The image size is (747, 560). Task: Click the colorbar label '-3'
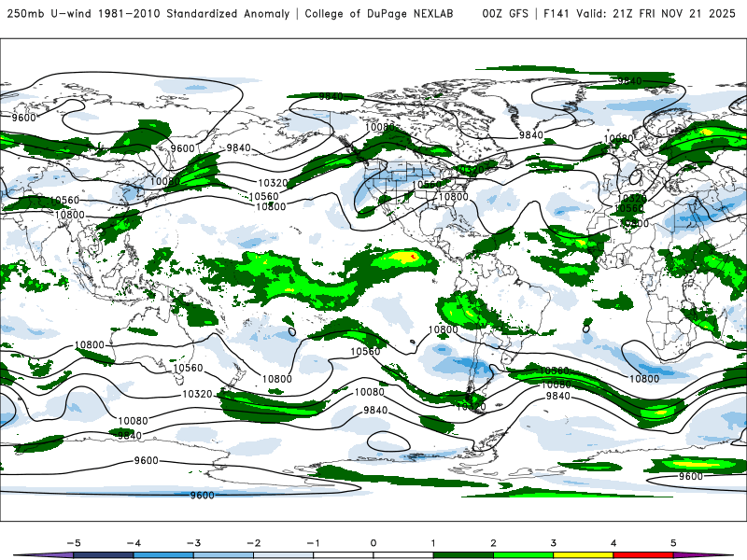click(193, 543)
